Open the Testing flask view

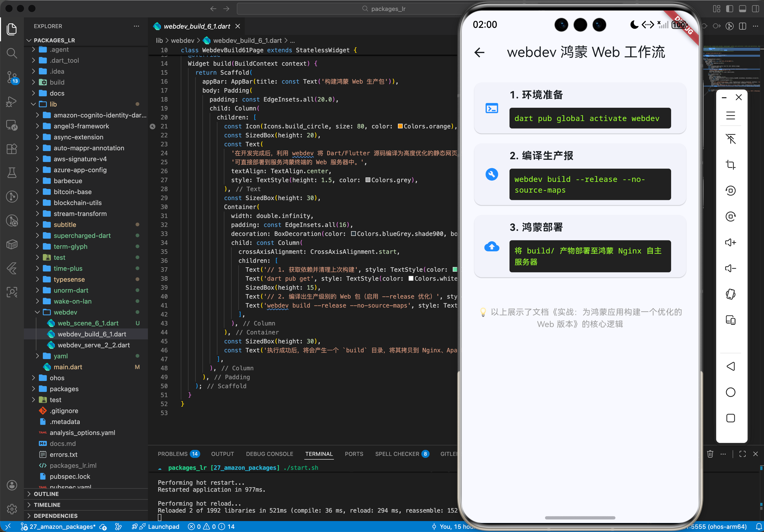coord(12,173)
